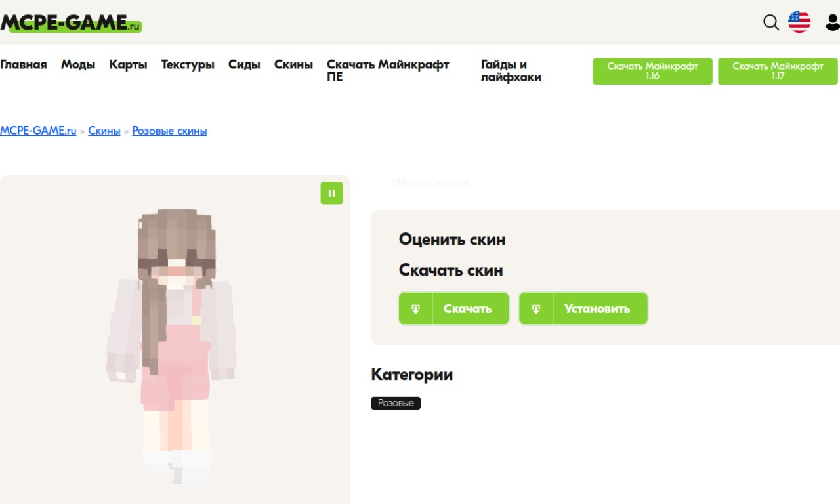The height and width of the screenshot is (504, 840).
Task: Open the Моды menu item
Action: point(78,64)
